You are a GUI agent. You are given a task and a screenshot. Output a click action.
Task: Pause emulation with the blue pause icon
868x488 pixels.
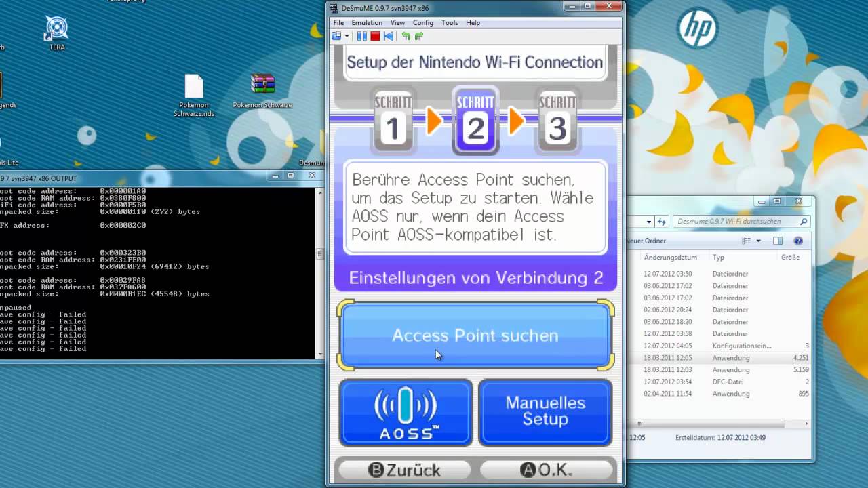(362, 36)
